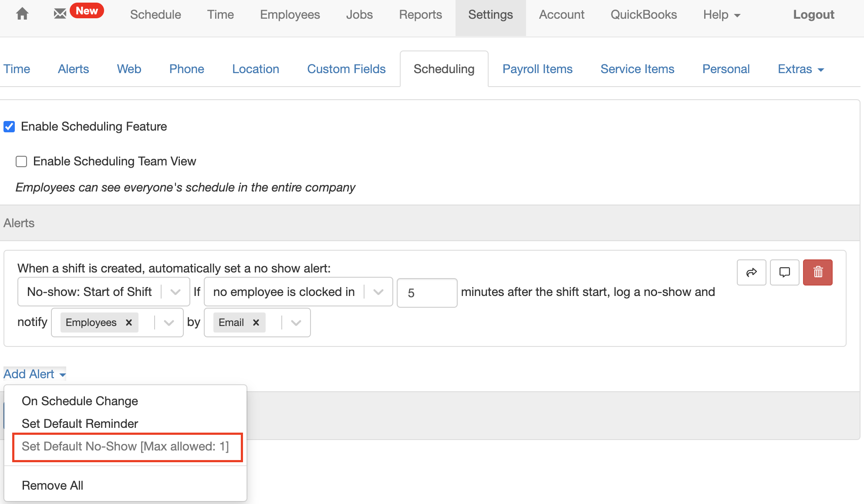Viewport: 864px width, 504px height.
Task: Choose Set Default Reminder
Action: coord(80,423)
